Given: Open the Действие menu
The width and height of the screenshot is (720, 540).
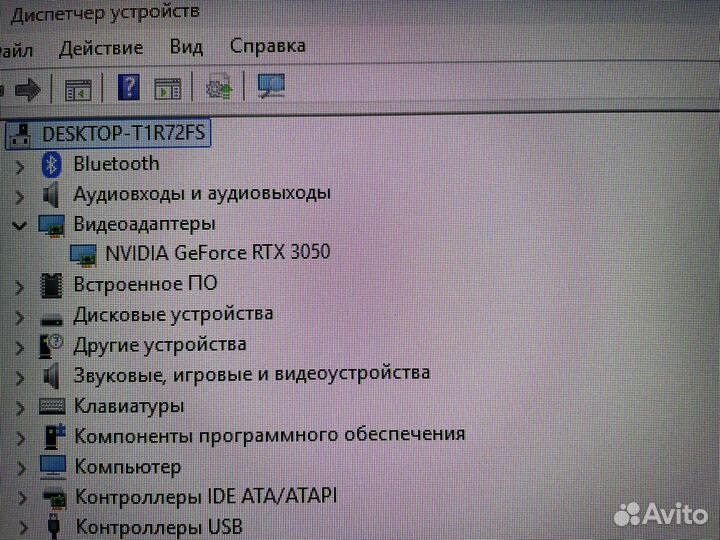Looking at the screenshot, I should coord(101,48).
